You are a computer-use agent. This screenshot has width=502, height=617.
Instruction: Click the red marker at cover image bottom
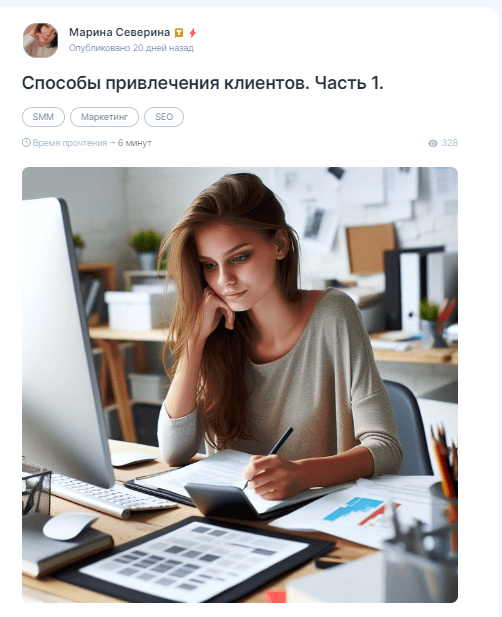pyautogui.click(x=276, y=596)
